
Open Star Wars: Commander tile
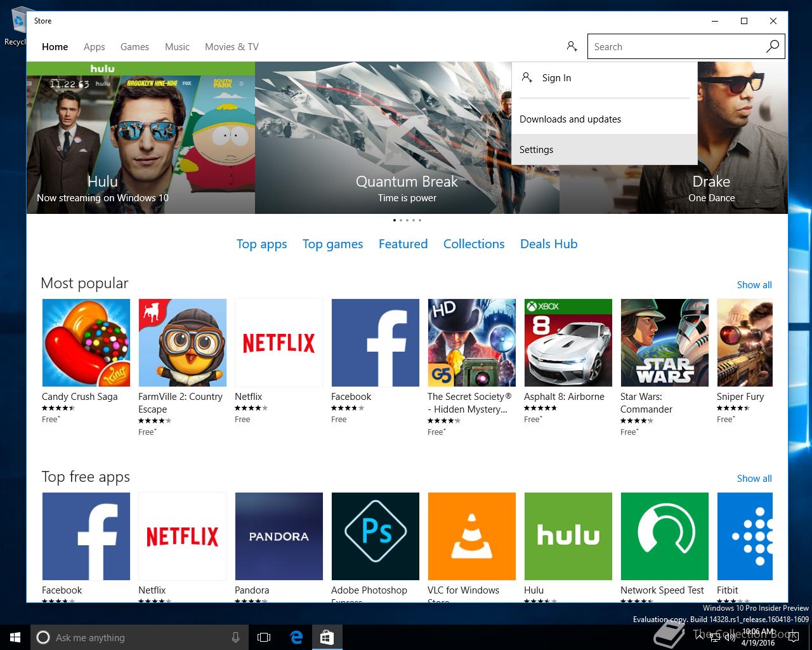point(665,343)
